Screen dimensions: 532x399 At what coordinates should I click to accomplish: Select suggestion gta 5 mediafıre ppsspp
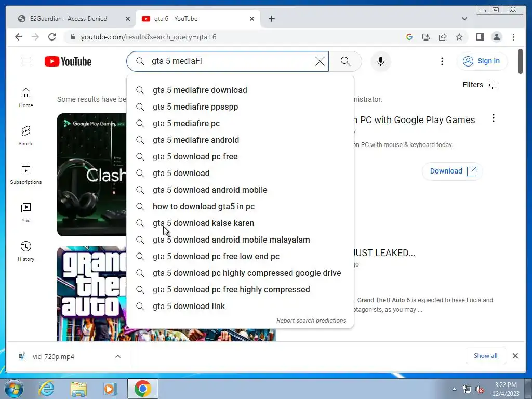240,107
